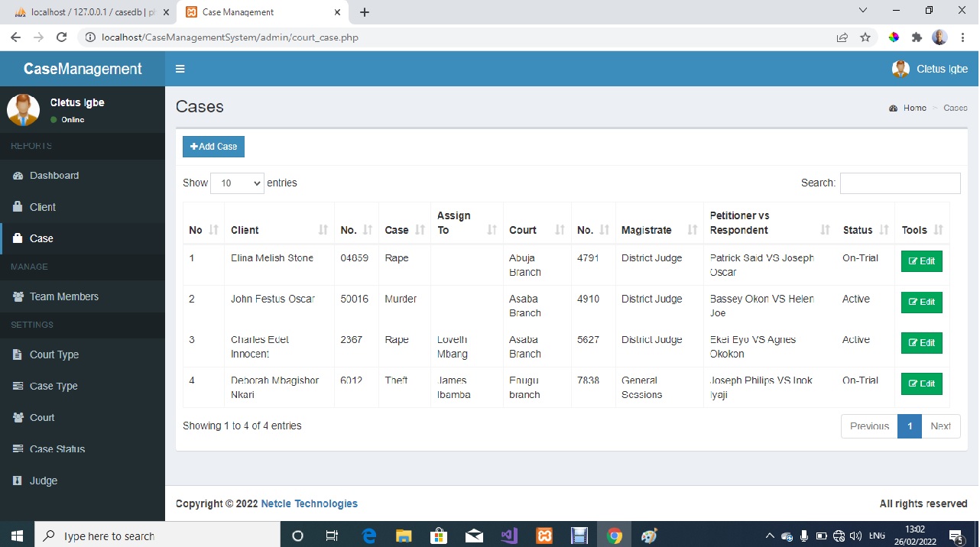Click the hamburger menu icon in the header
This screenshot has height=547, width=980.
[x=180, y=68]
